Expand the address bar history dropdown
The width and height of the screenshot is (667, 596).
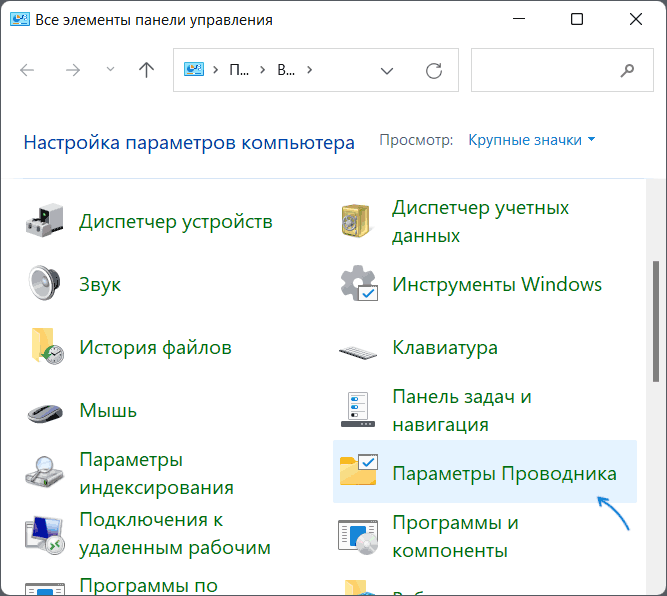(x=387, y=71)
